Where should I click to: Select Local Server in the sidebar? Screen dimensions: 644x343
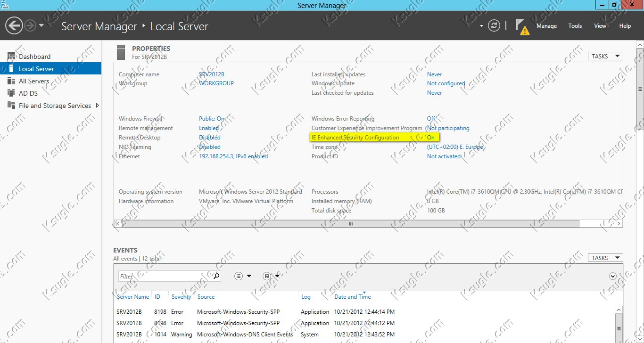[50, 69]
